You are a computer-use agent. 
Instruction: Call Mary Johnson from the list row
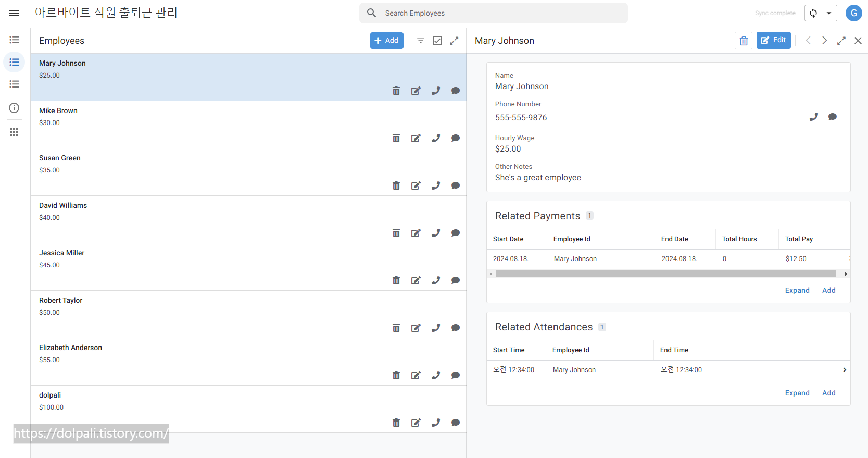click(436, 91)
